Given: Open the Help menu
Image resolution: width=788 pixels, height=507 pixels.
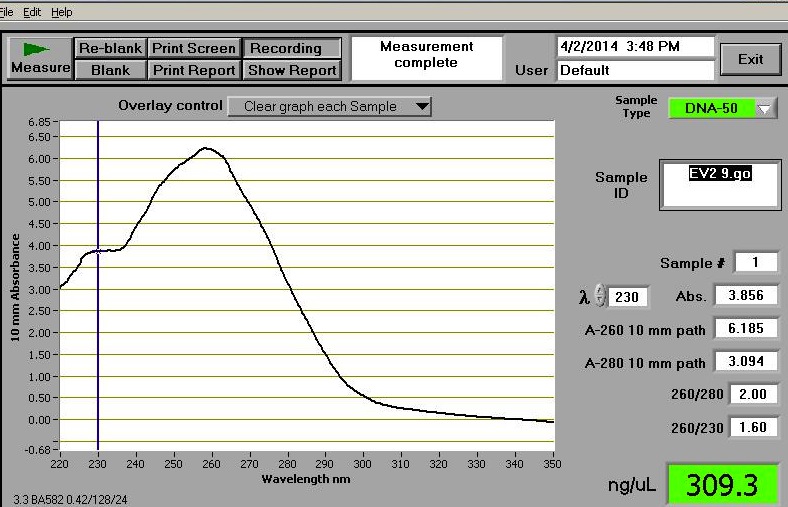Looking at the screenshot, I should coord(62,12).
